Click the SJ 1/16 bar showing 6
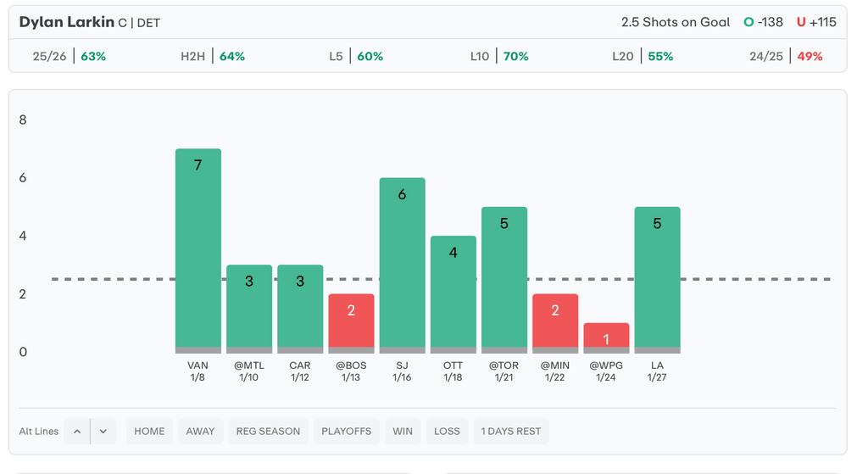The width and height of the screenshot is (868, 474). click(x=402, y=265)
